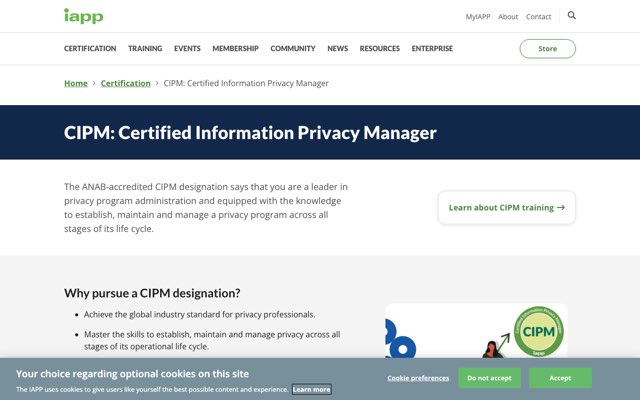The image size is (640, 400).
Task: Click breadcrumb text CIPM: Certified Information Privacy Manager
Action: (x=246, y=83)
